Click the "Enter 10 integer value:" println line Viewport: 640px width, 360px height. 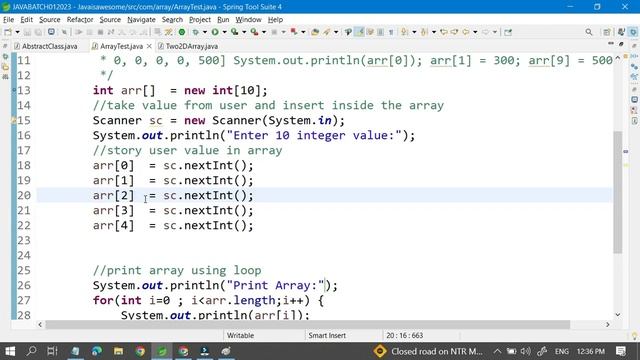pyautogui.click(x=254, y=135)
